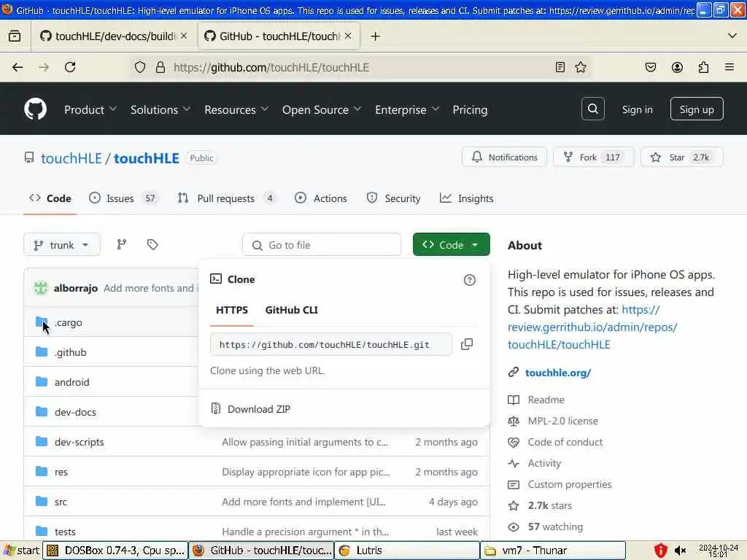View branches icon next to trunk
Image resolution: width=747 pixels, height=560 pixels.
pyautogui.click(x=122, y=245)
